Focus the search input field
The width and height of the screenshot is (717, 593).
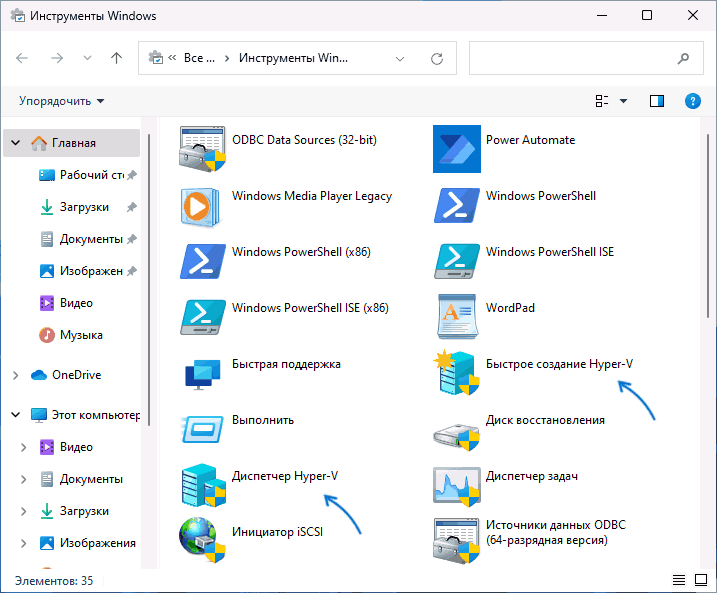click(x=573, y=58)
